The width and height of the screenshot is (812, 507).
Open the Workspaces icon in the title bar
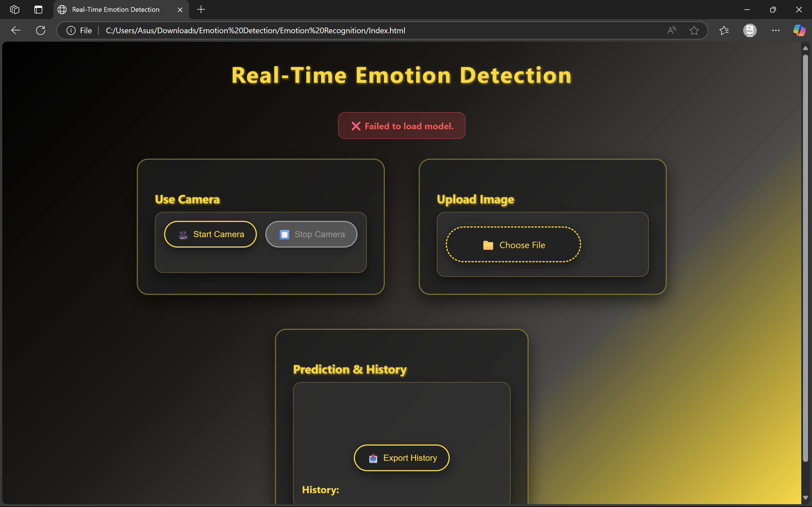click(14, 9)
